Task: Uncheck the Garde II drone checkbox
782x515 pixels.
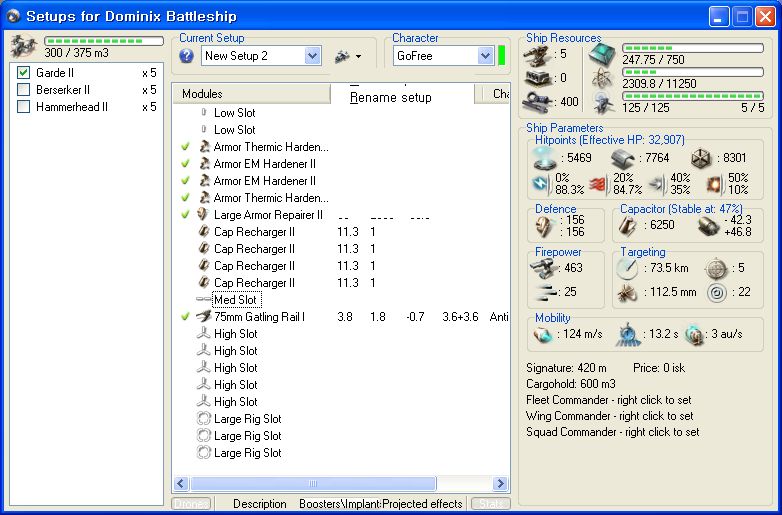Action: tap(24, 73)
